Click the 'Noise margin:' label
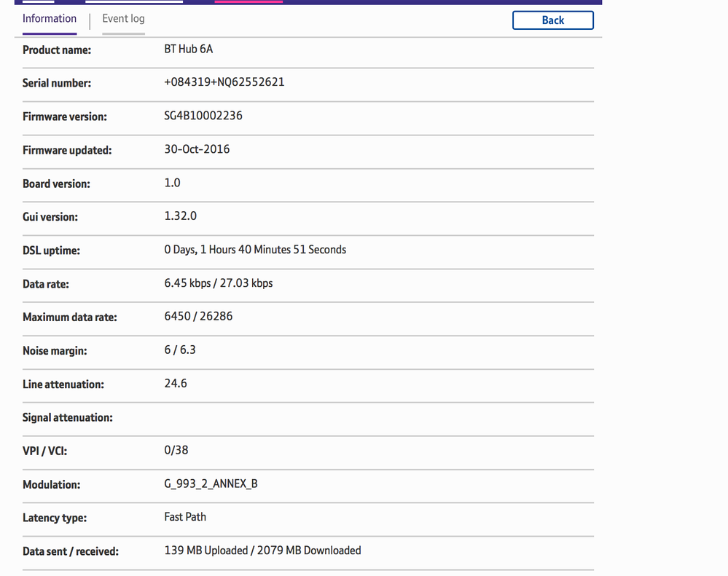 (x=55, y=350)
